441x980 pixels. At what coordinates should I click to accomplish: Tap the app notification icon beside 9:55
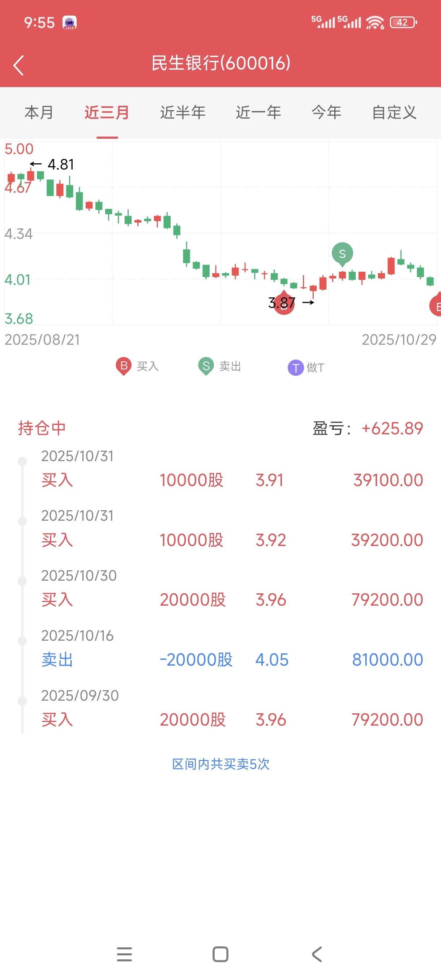70,22
